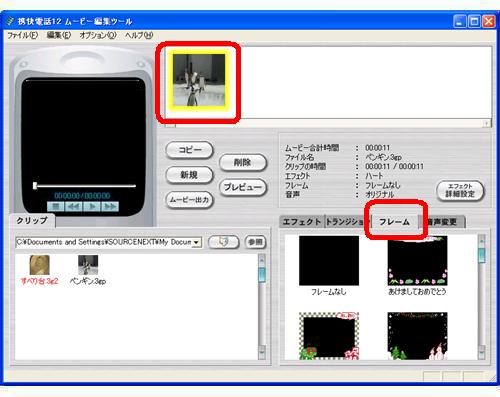Expand the clip folder path dropdown
This screenshot has height=397, width=500.
tap(197, 242)
